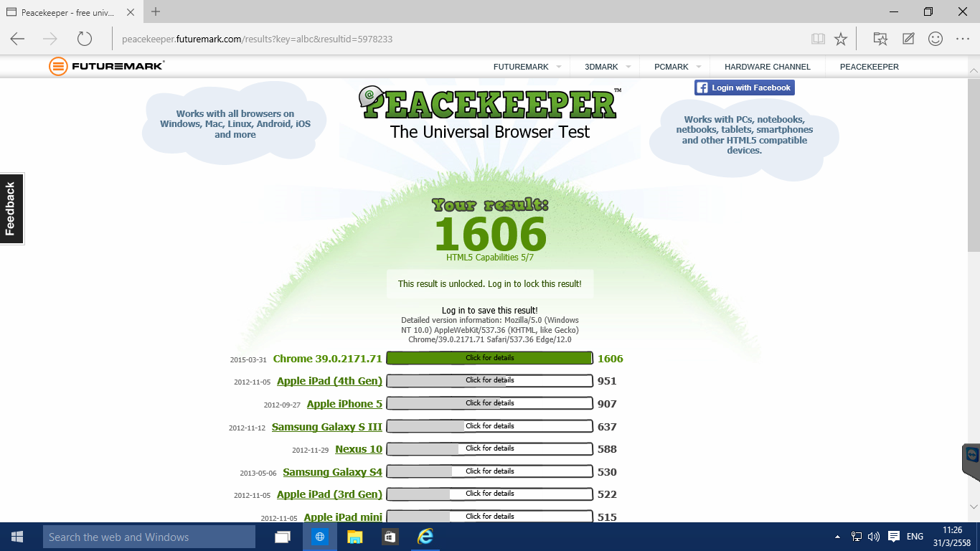Open Samsung Galaxy S4 link
Image resolution: width=980 pixels, height=551 pixels.
point(333,472)
